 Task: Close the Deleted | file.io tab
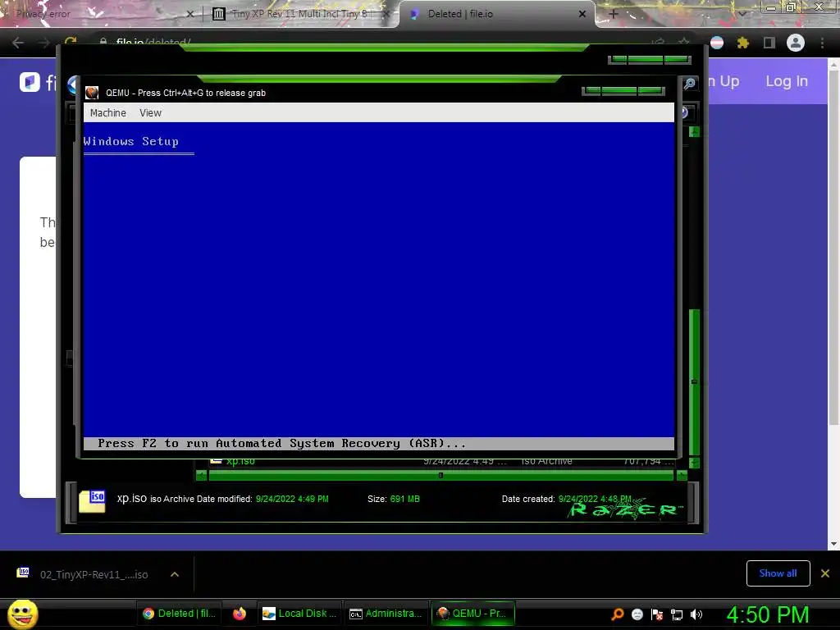[x=582, y=14]
